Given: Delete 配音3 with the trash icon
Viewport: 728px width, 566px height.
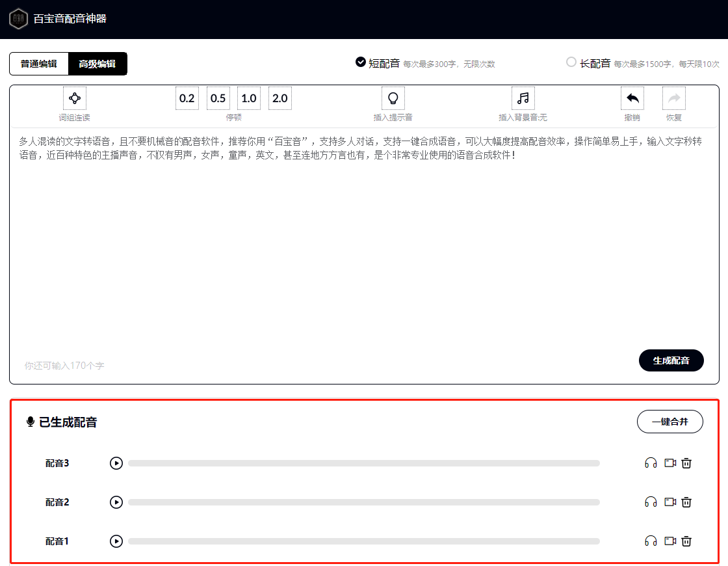Looking at the screenshot, I should 686,463.
